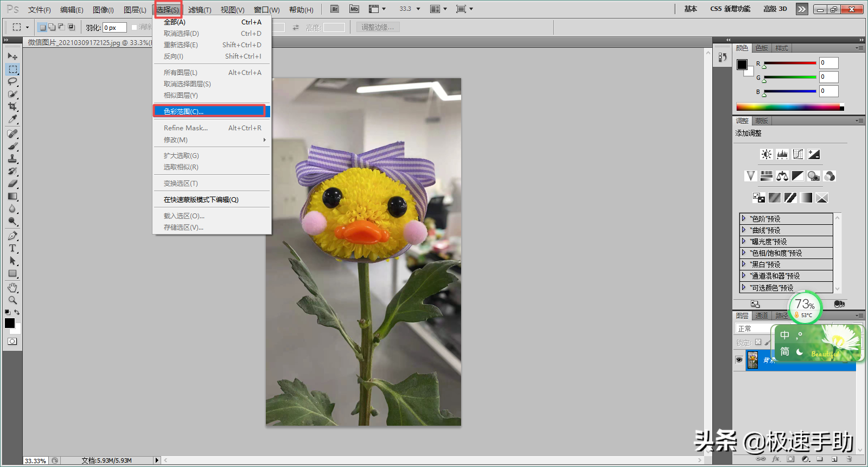Select the Crop tool
Image resolution: width=868 pixels, height=467 pixels.
12,106
